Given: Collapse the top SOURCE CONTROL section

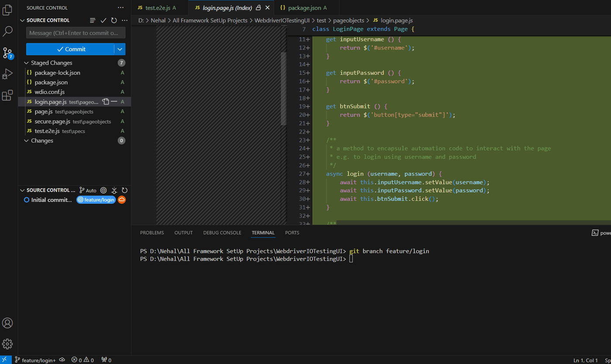Looking at the screenshot, I should point(22,20).
